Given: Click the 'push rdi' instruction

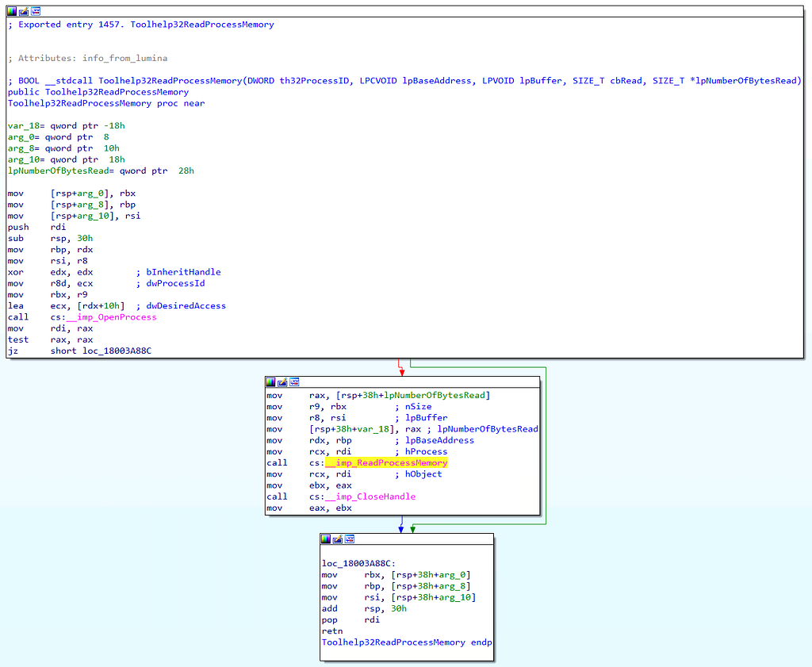Looking at the screenshot, I should 36,227.
